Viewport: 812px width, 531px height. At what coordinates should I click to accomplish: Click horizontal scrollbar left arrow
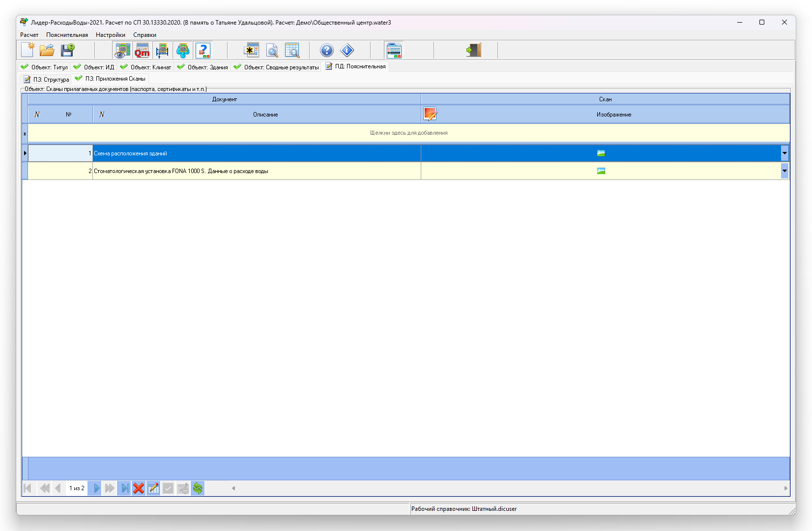pyautogui.click(x=233, y=488)
